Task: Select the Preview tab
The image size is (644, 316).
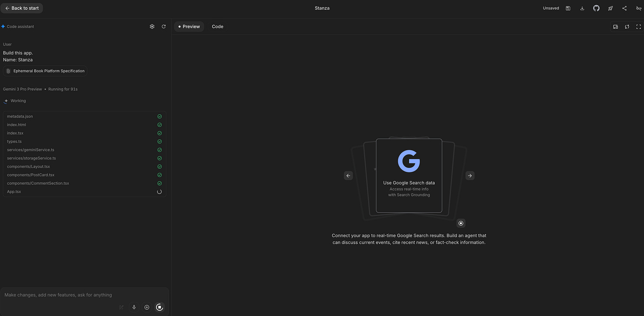Action: [x=189, y=27]
